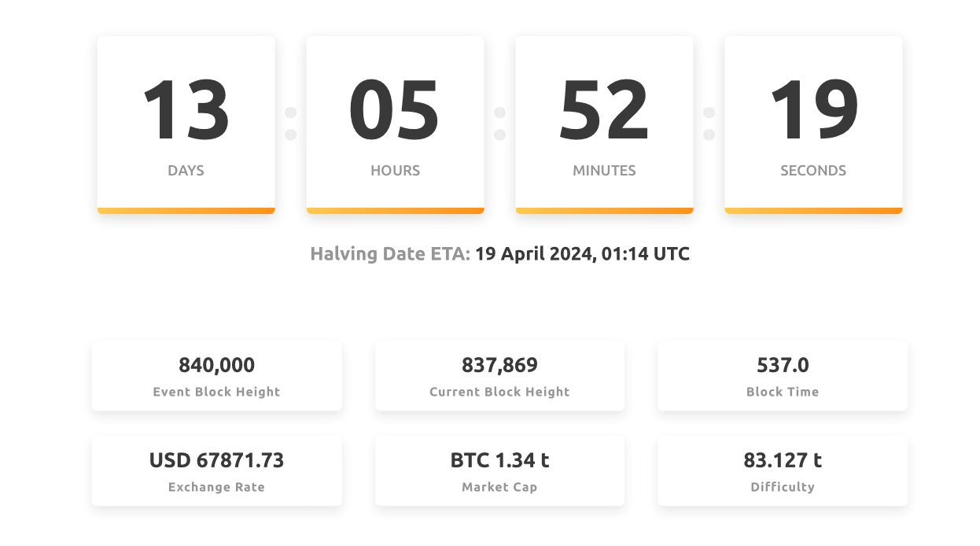Click the orange bar under the DAYS card
The width and height of the screenshot is (980, 546).
(186, 211)
